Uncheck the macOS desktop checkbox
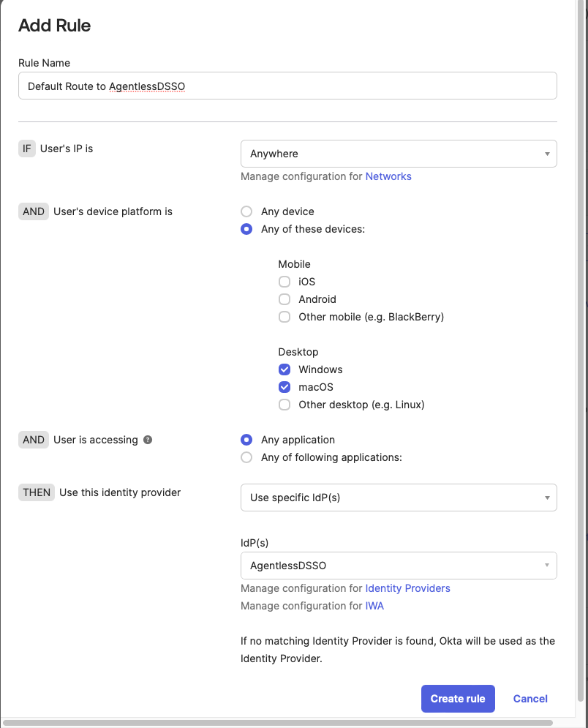The height and width of the screenshot is (728, 588). click(x=284, y=387)
